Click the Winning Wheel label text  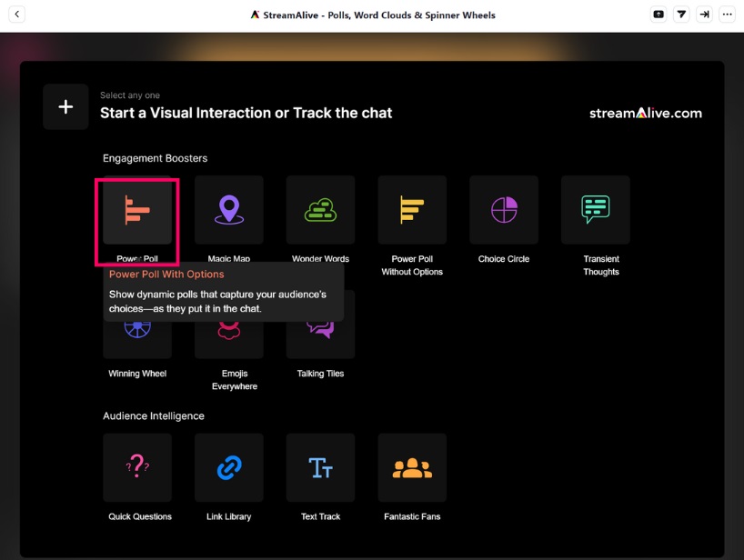[x=137, y=374]
